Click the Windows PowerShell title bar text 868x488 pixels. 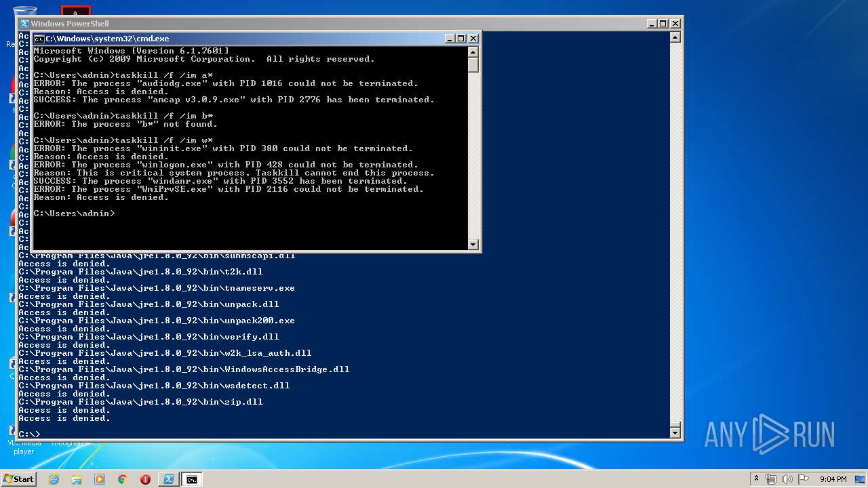click(70, 23)
